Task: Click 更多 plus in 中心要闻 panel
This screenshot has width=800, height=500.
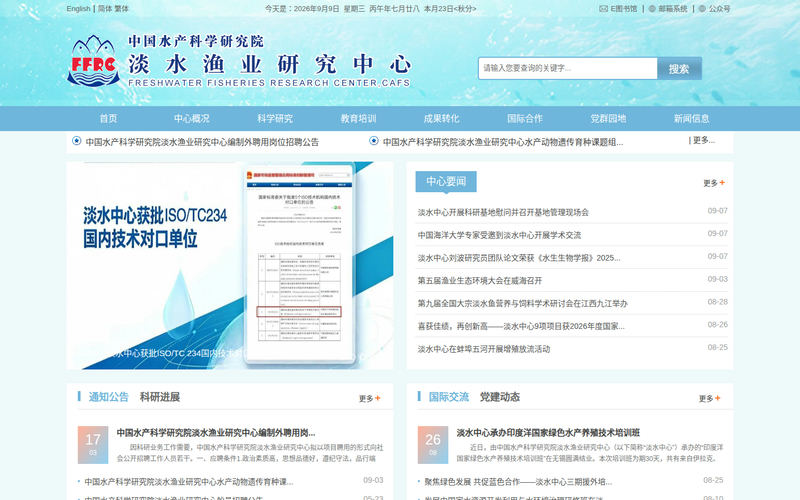Action: (714, 183)
